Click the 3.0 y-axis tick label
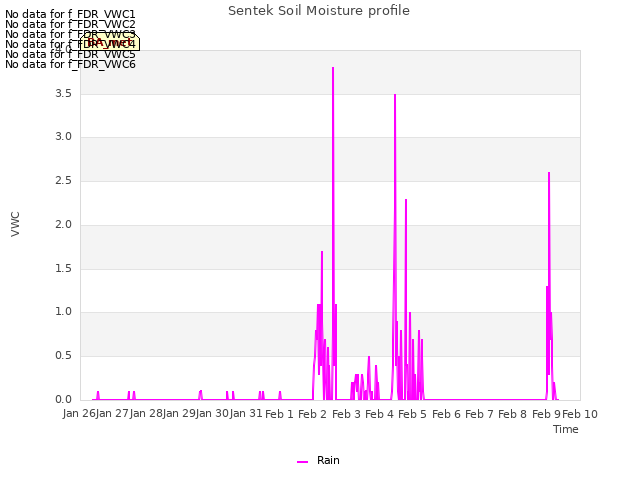Image resolution: width=640 pixels, height=480 pixels. 63,137
